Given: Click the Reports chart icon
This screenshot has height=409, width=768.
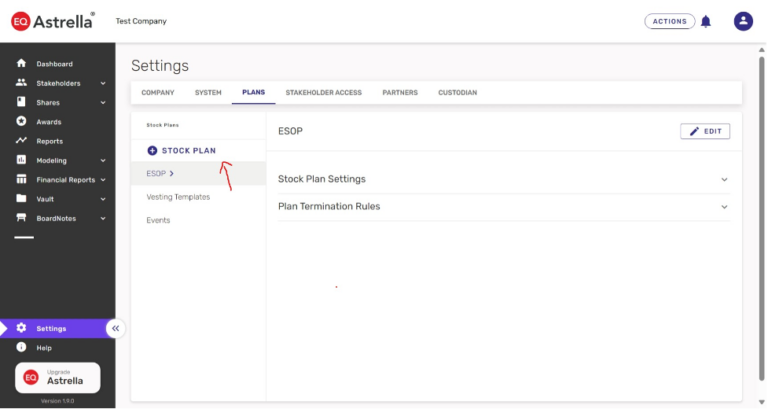Looking at the screenshot, I should 21,141.
